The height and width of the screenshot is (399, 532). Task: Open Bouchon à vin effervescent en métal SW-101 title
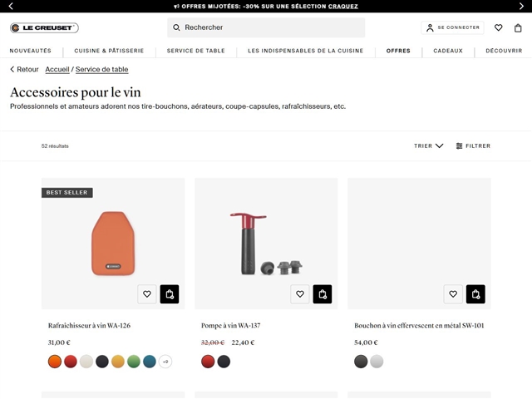(x=419, y=325)
